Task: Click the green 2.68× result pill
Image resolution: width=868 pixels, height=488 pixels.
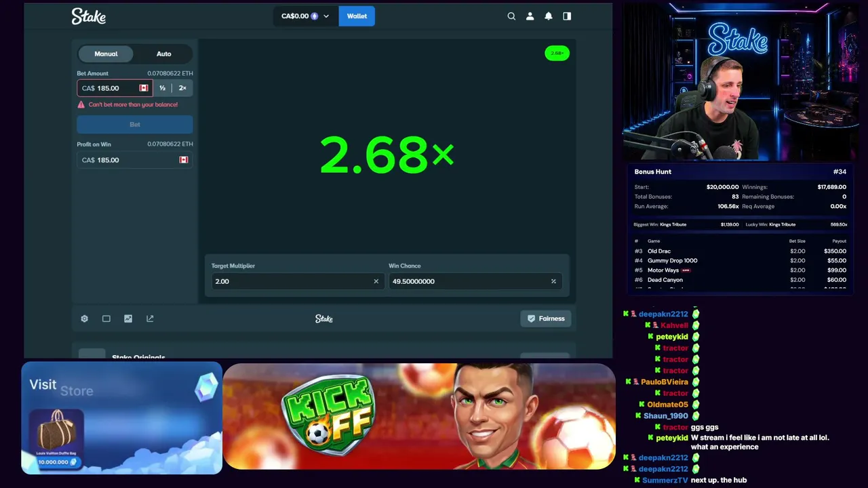Action: (557, 53)
